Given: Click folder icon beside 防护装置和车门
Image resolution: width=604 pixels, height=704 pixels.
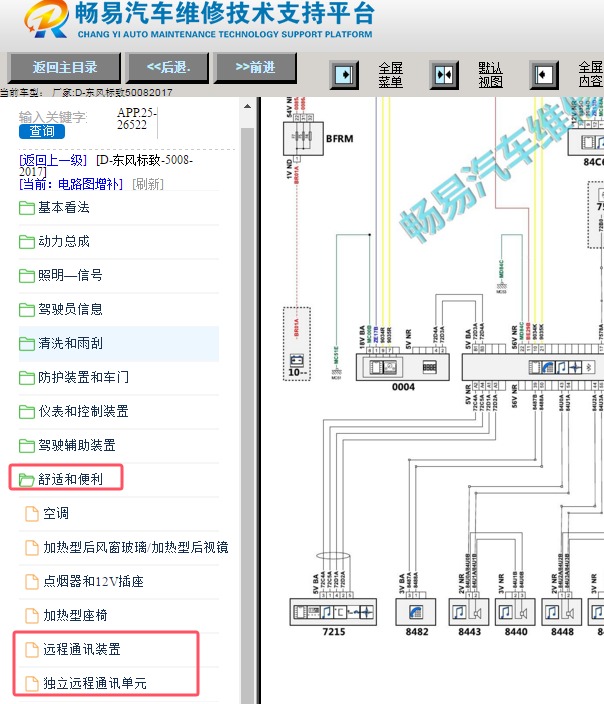Looking at the screenshot, I should 27,378.
